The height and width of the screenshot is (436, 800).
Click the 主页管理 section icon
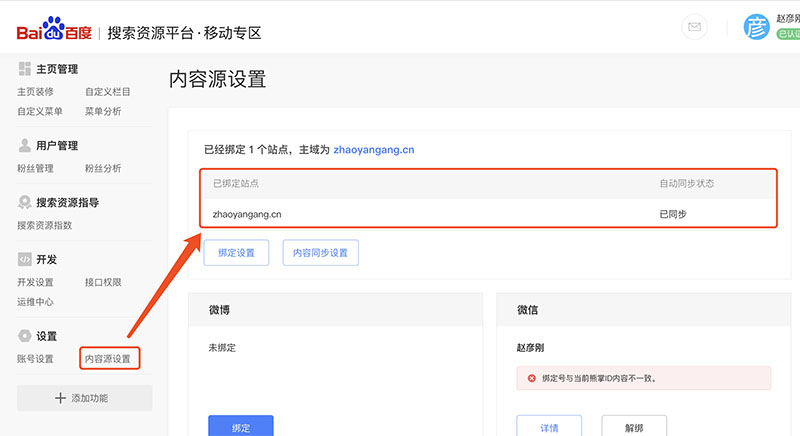pyautogui.click(x=25, y=69)
